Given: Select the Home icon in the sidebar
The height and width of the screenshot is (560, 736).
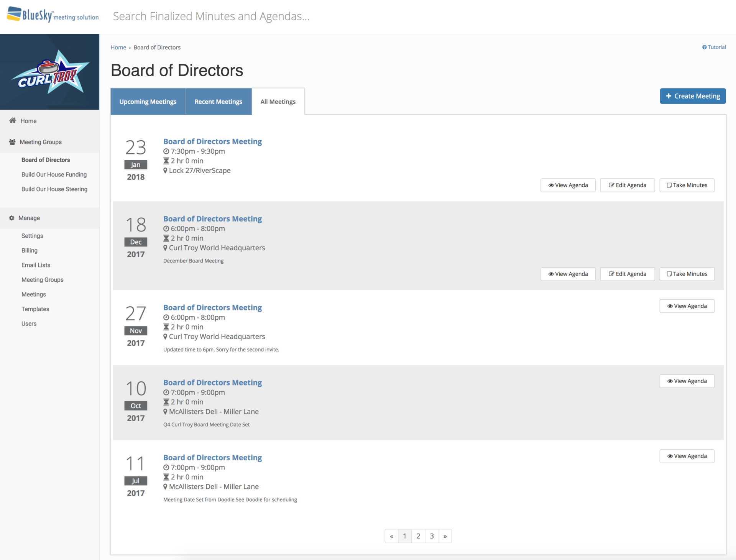Looking at the screenshot, I should click(x=12, y=121).
